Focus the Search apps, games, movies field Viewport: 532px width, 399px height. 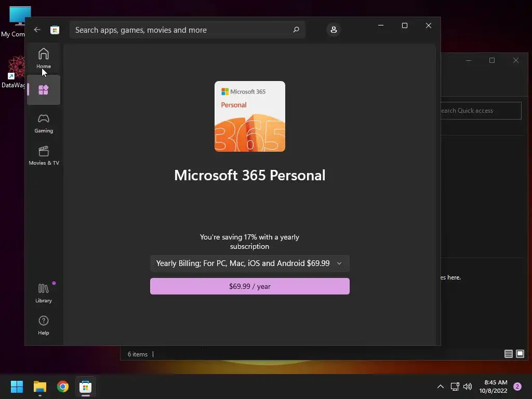(x=187, y=30)
